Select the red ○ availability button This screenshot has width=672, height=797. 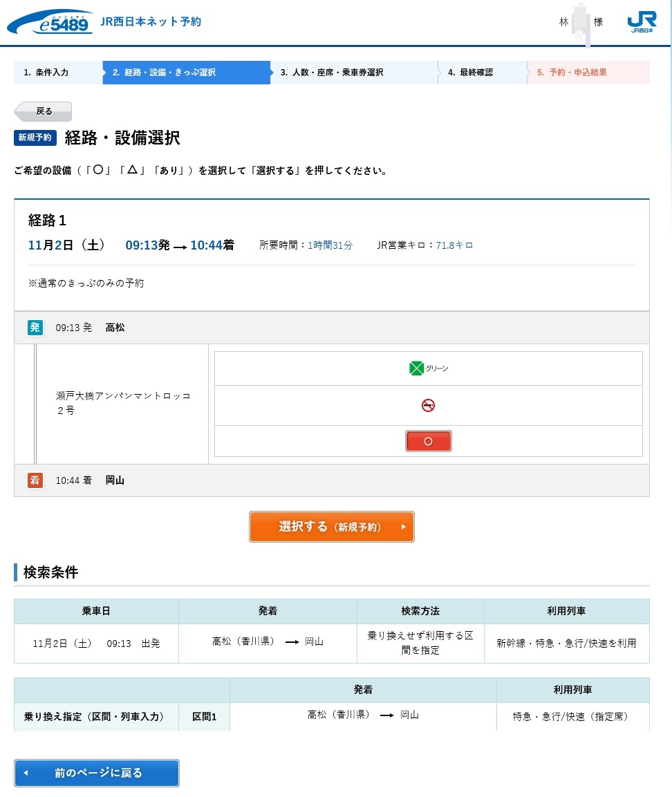tap(428, 441)
